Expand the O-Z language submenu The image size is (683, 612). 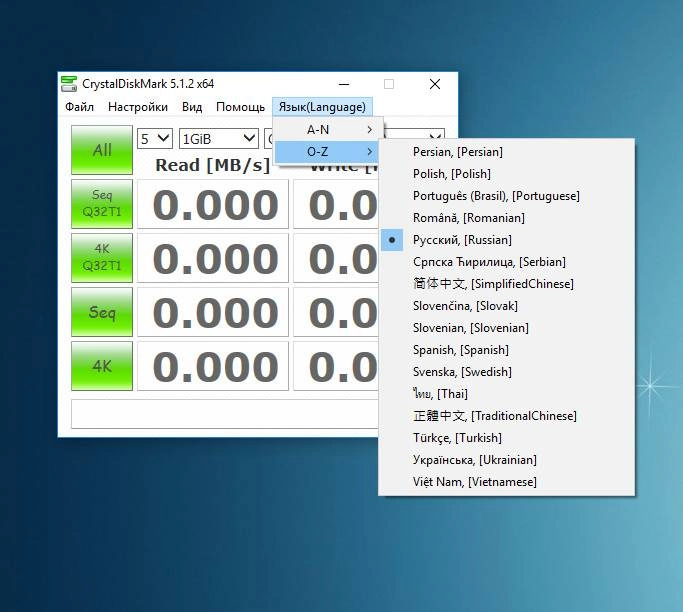point(328,152)
